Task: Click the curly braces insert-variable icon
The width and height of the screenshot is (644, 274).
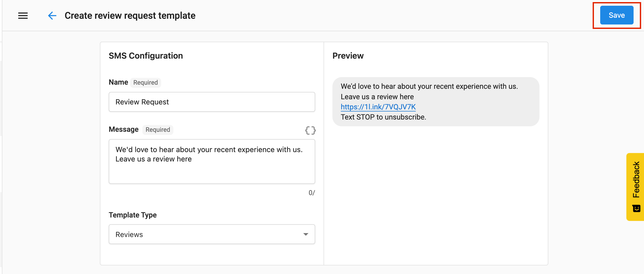Action: click(310, 130)
